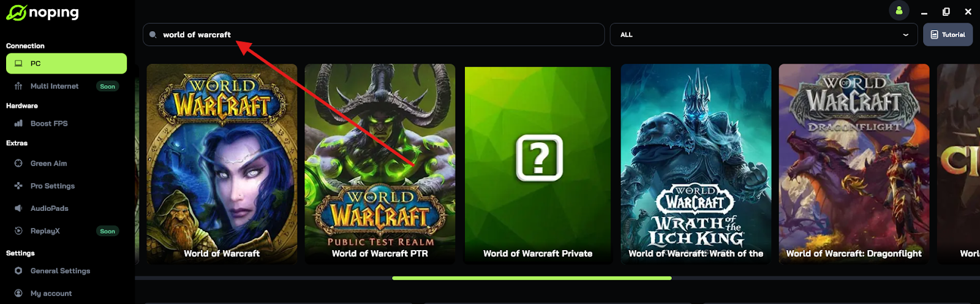Click the Green Aim crosshair icon

(18, 164)
